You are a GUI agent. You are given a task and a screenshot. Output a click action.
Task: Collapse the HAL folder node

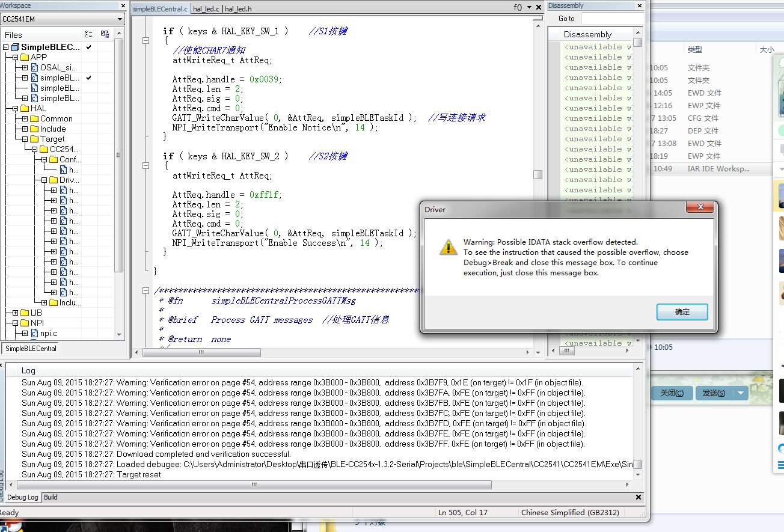16,108
